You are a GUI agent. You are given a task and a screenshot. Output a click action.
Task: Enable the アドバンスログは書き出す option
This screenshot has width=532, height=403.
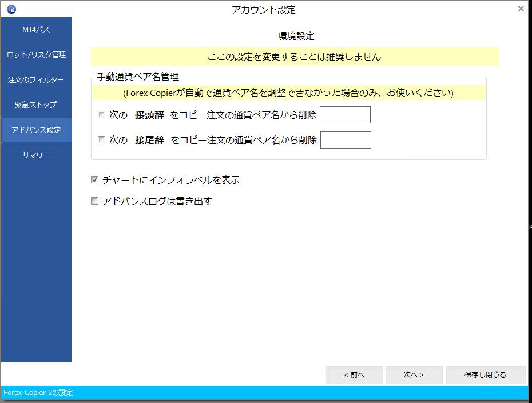point(94,201)
